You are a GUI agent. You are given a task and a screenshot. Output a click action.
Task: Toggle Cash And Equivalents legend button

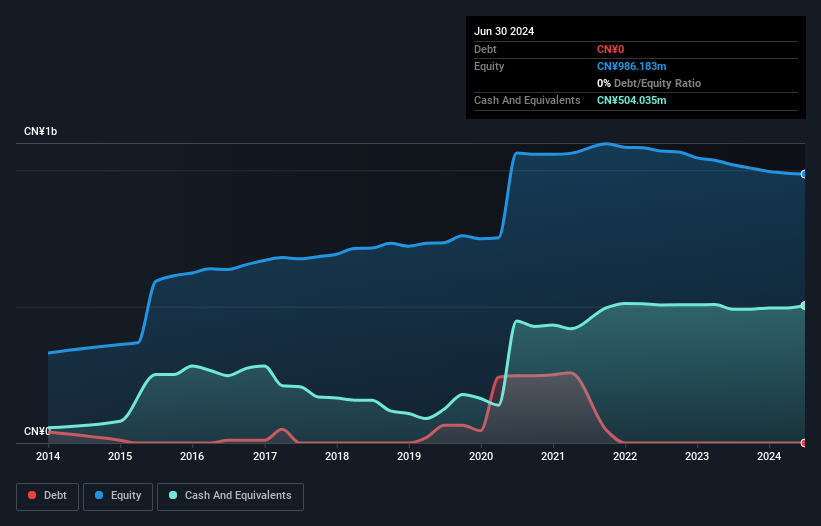coord(230,496)
